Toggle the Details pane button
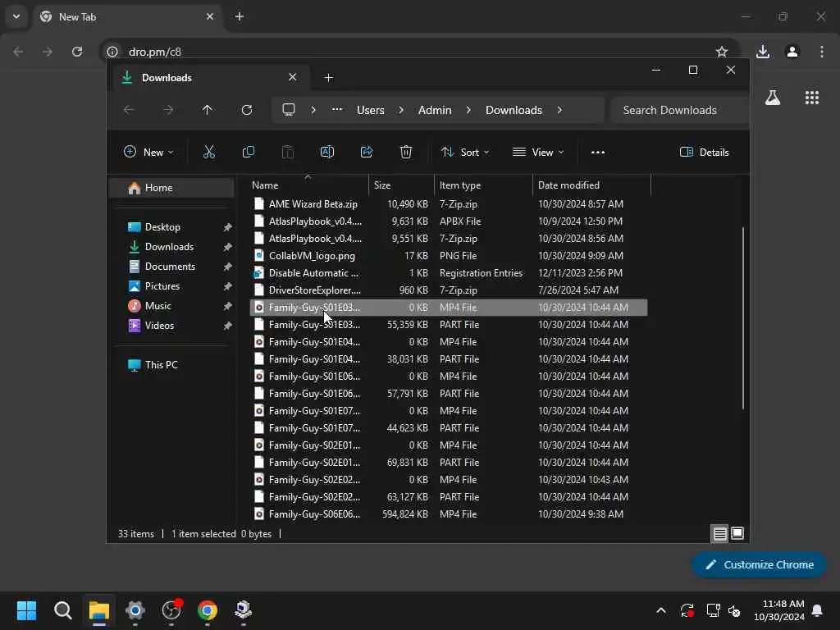Image resolution: width=840 pixels, height=630 pixels. coord(704,152)
